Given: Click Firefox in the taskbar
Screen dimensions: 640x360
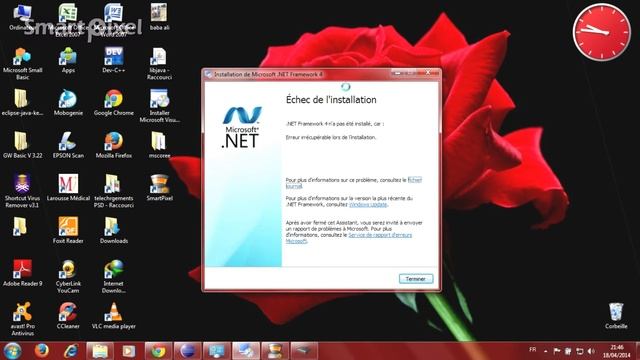Looking at the screenshot, I should pos(42,351).
